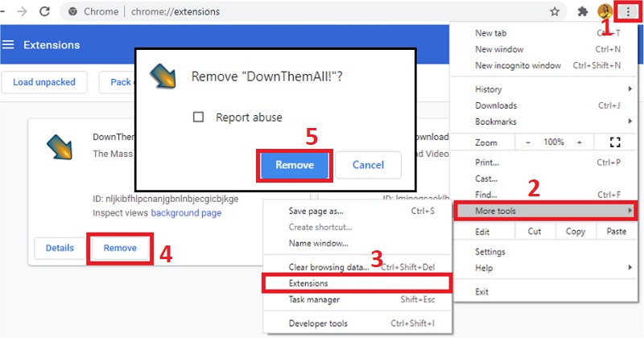The width and height of the screenshot is (644, 338).
Task: Open Details for DownThemAll extension
Action: (x=60, y=248)
